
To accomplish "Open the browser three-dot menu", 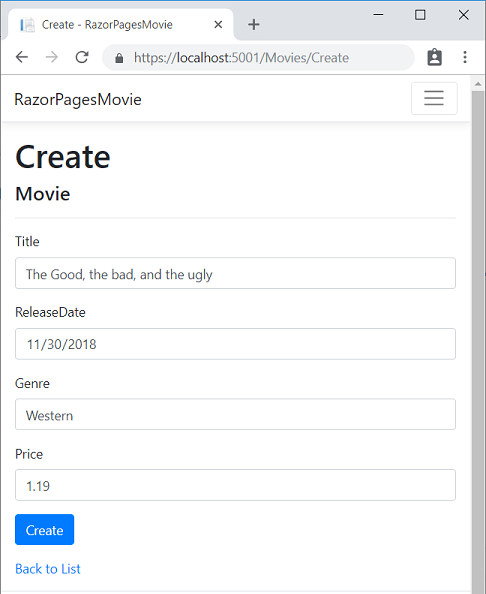I will [465, 57].
